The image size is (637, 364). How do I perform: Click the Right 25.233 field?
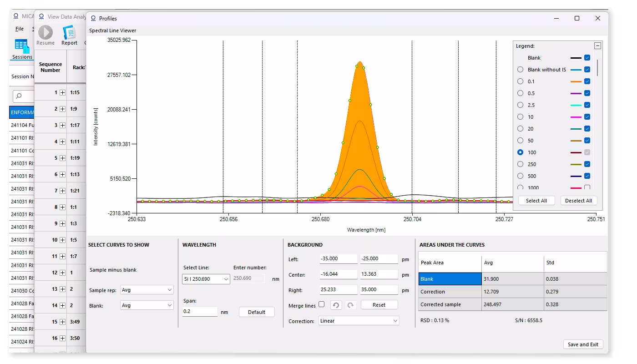pyautogui.click(x=339, y=290)
